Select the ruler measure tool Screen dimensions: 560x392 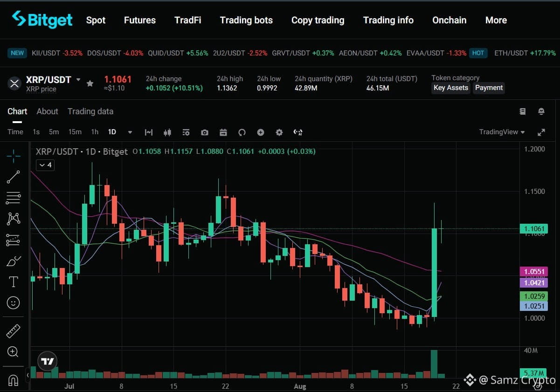[x=14, y=331]
